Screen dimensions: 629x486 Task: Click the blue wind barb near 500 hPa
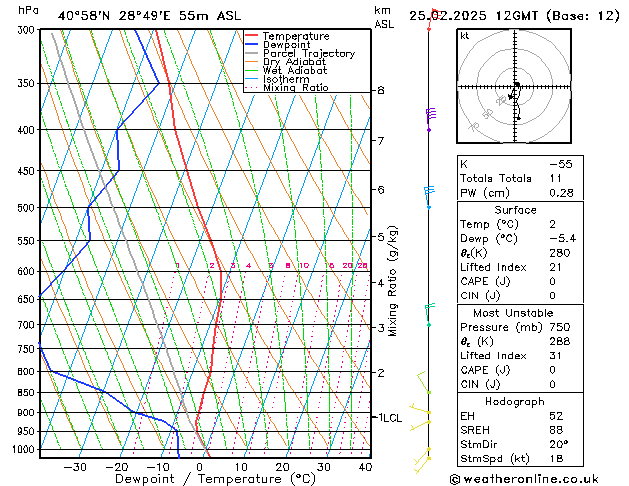pyautogui.click(x=429, y=197)
